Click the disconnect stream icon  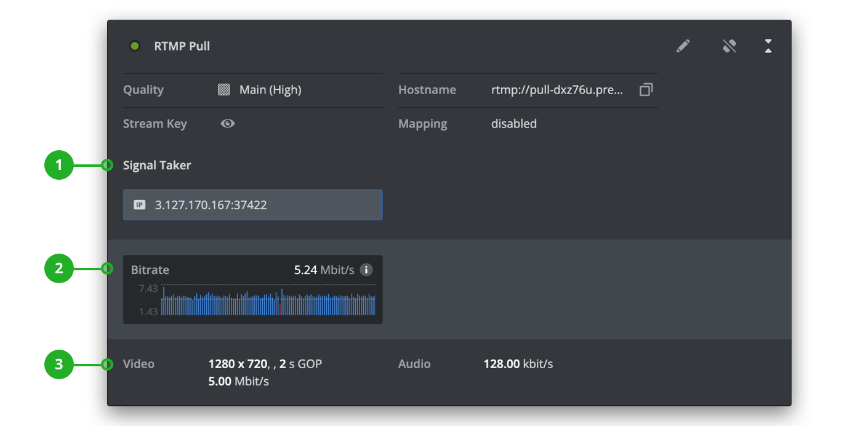pyautogui.click(x=729, y=46)
